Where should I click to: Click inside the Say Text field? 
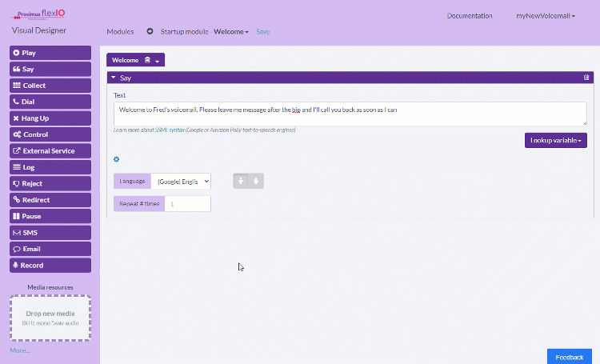tap(350, 114)
